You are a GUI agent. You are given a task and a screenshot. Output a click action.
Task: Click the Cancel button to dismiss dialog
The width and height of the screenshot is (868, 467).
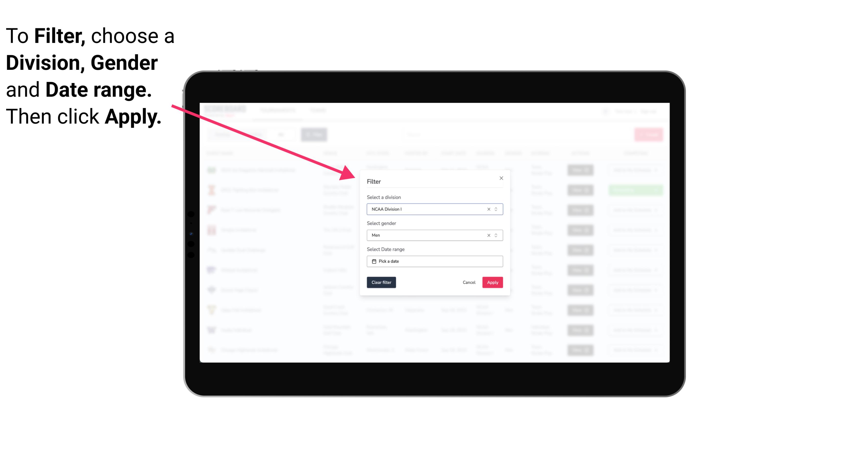469,283
